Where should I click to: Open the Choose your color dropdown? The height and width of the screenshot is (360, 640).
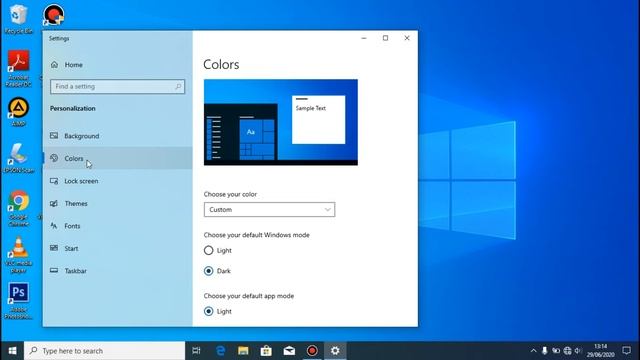tap(269, 209)
